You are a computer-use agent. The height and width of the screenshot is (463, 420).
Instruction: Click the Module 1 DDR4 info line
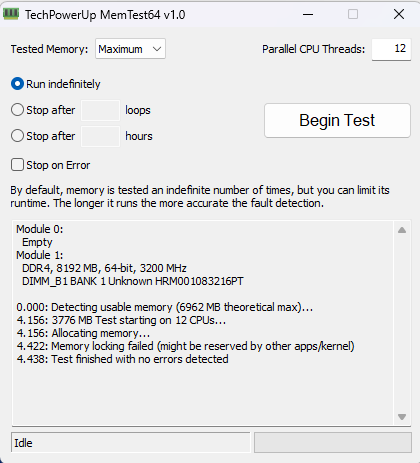coord(104,268)
